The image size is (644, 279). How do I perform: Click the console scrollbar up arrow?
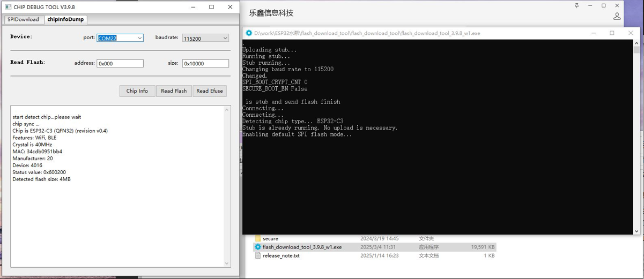pos(636,43)
